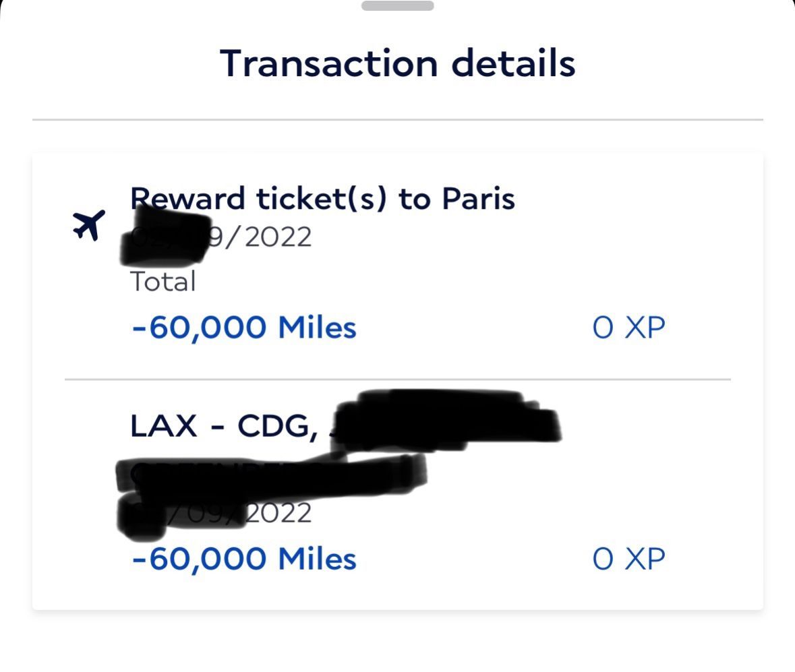Tap divider between Total and LAX - CDG rows

coord(397,379)
